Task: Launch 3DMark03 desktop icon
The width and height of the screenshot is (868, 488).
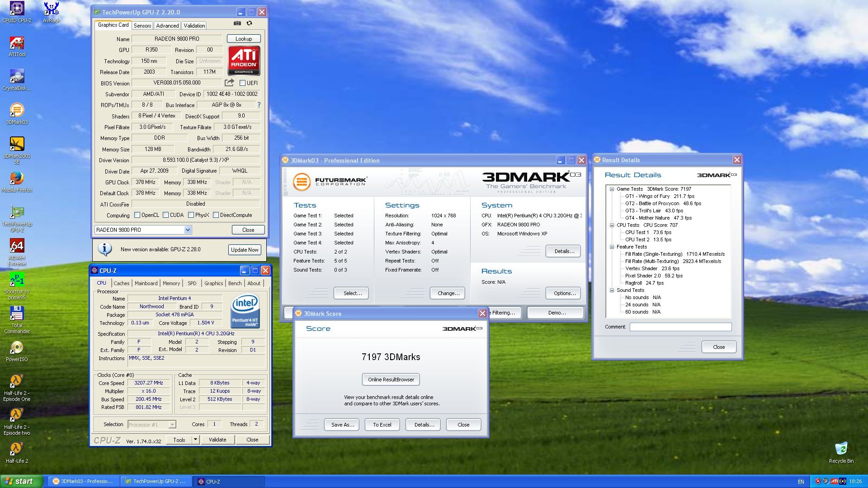Action: pos(17,114)
